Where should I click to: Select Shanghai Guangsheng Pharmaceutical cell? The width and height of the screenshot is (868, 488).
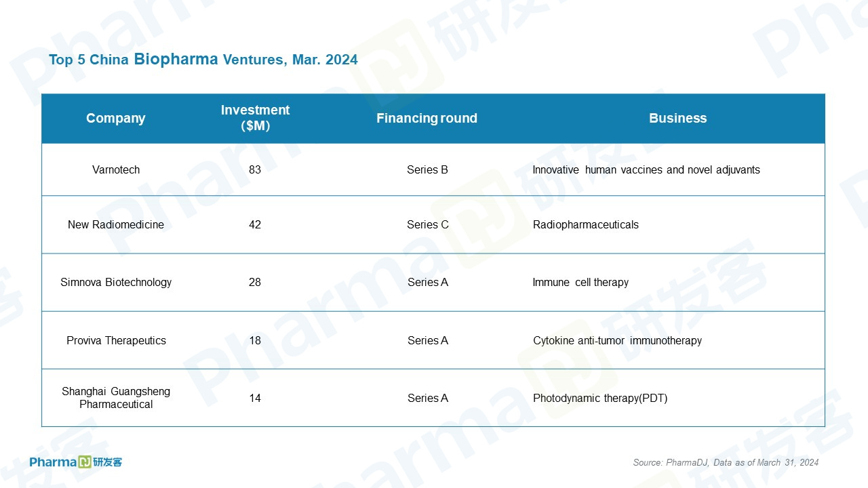(x=116, y=398)
